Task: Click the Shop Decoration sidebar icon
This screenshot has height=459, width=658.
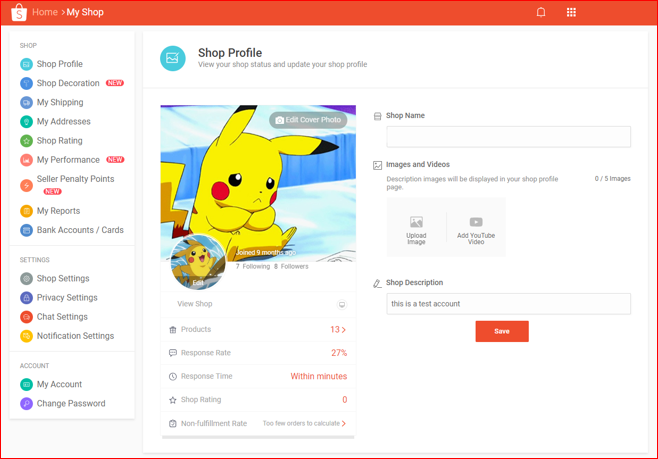Action: tap(27, 83)
